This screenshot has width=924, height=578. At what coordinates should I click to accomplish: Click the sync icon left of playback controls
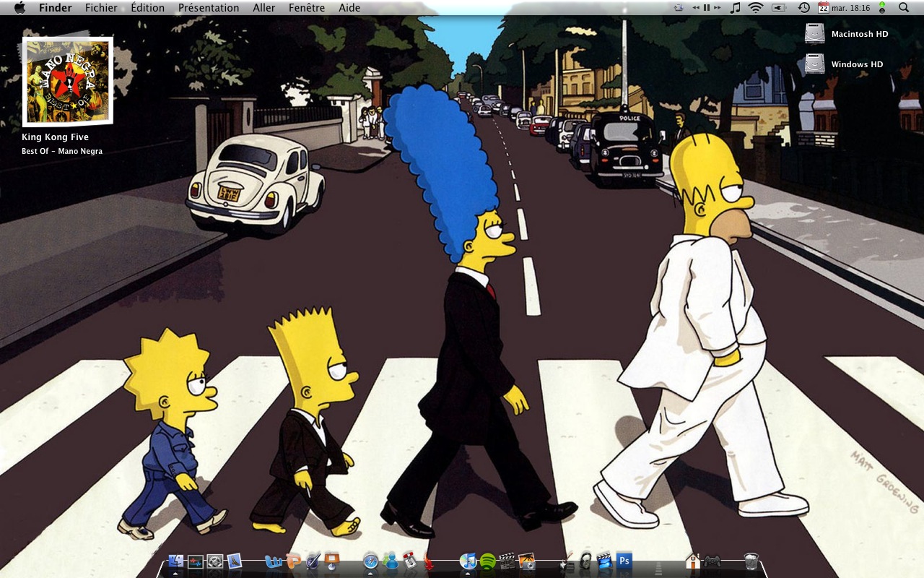[679, 7]
